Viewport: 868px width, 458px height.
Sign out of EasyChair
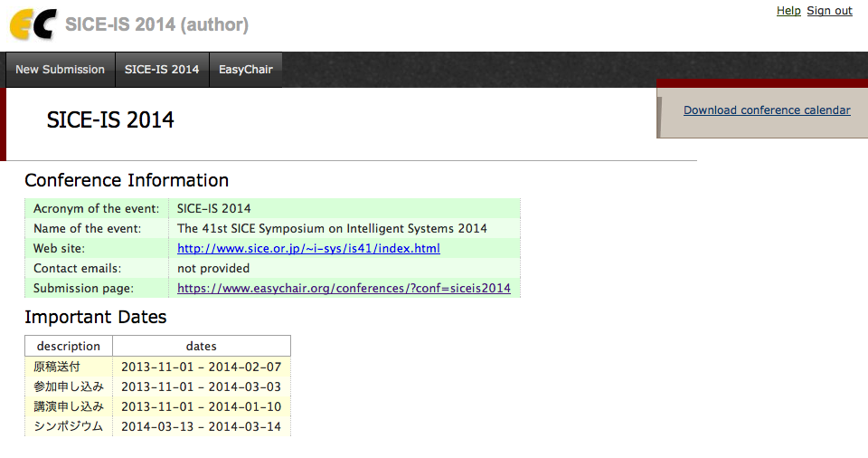pyautogui.click(x=829, y=11)
